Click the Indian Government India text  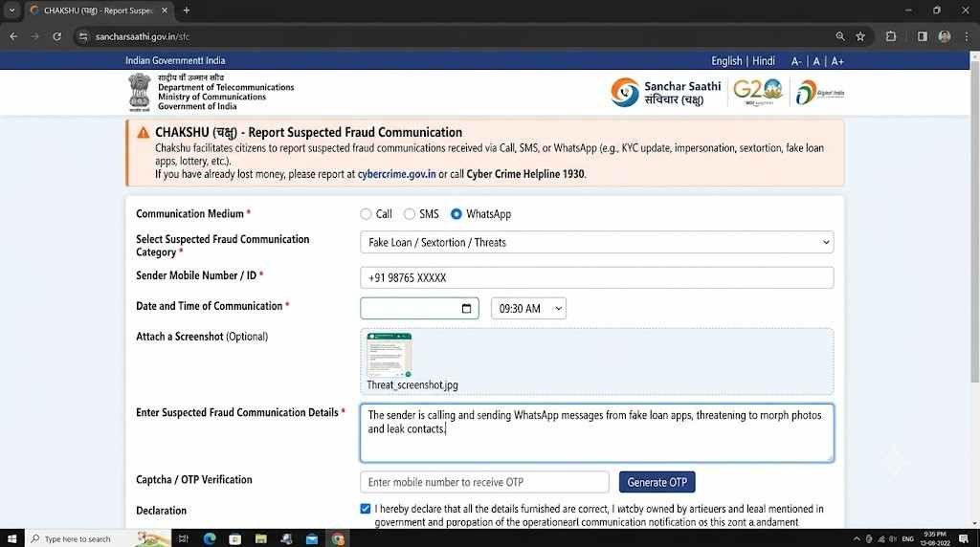(x=175, y=60)
